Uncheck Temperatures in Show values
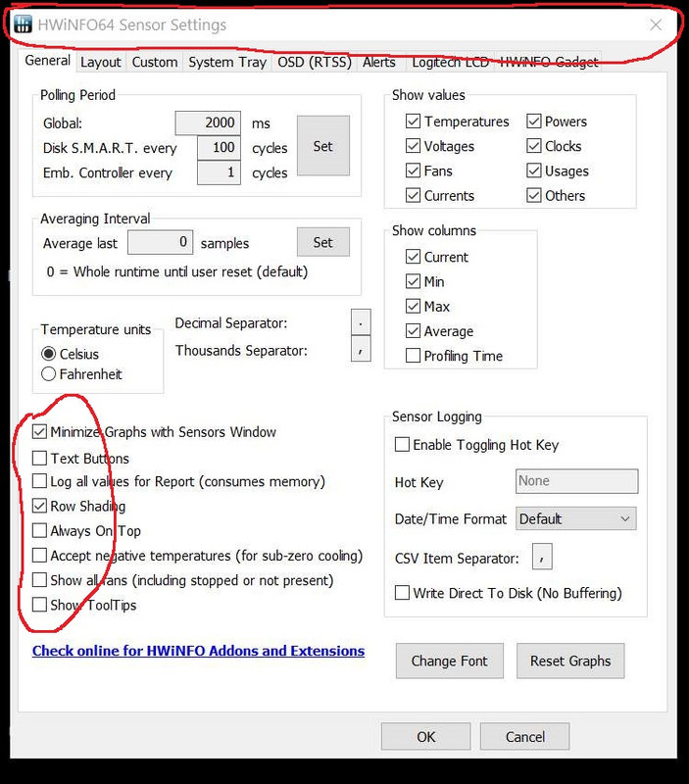 [413, 121]
